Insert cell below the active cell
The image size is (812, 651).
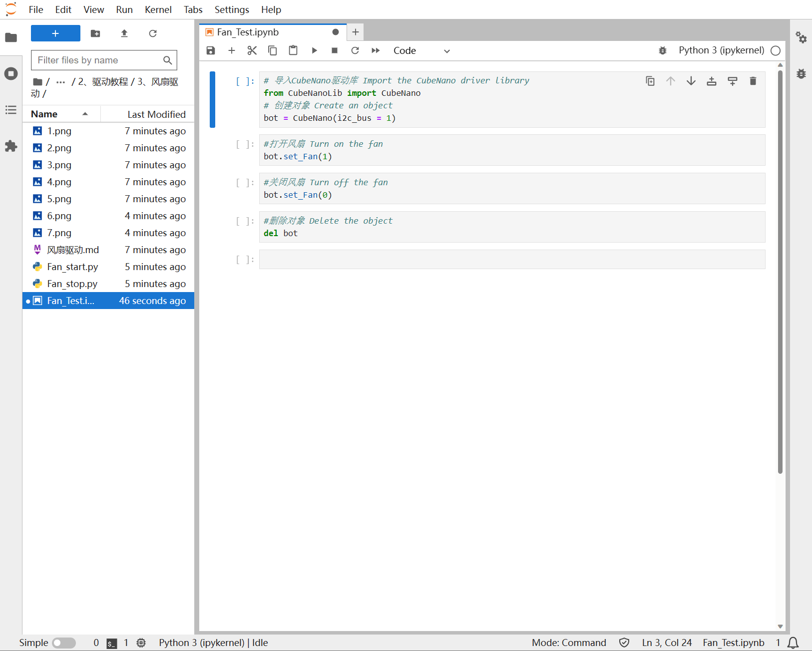[x=733, y=81]
